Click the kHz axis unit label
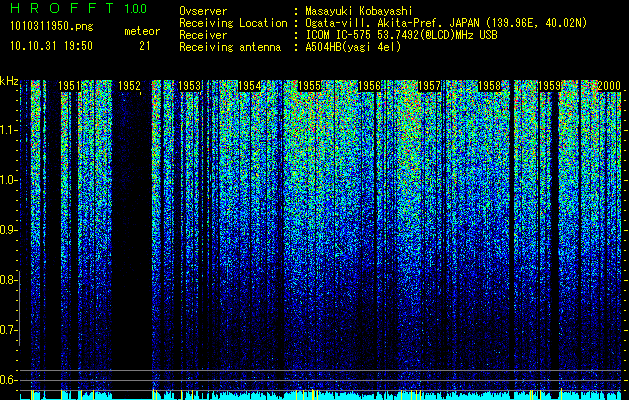The width and height of the screenshot is (629, 400). pos(9,81)
